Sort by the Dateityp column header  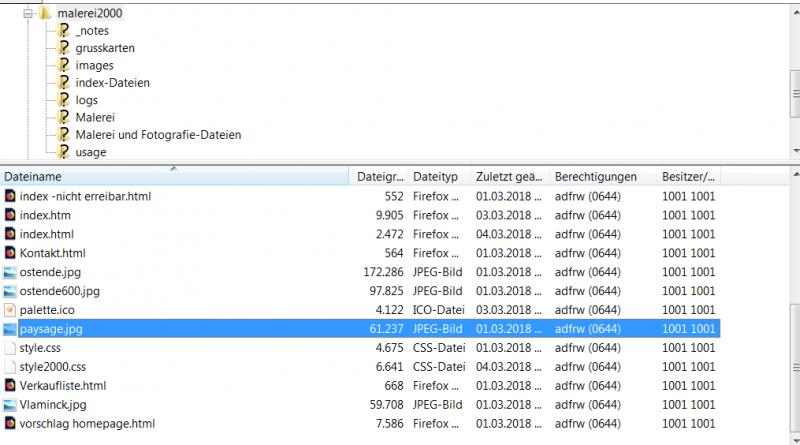pyautogui.click(x=438, y=177)
